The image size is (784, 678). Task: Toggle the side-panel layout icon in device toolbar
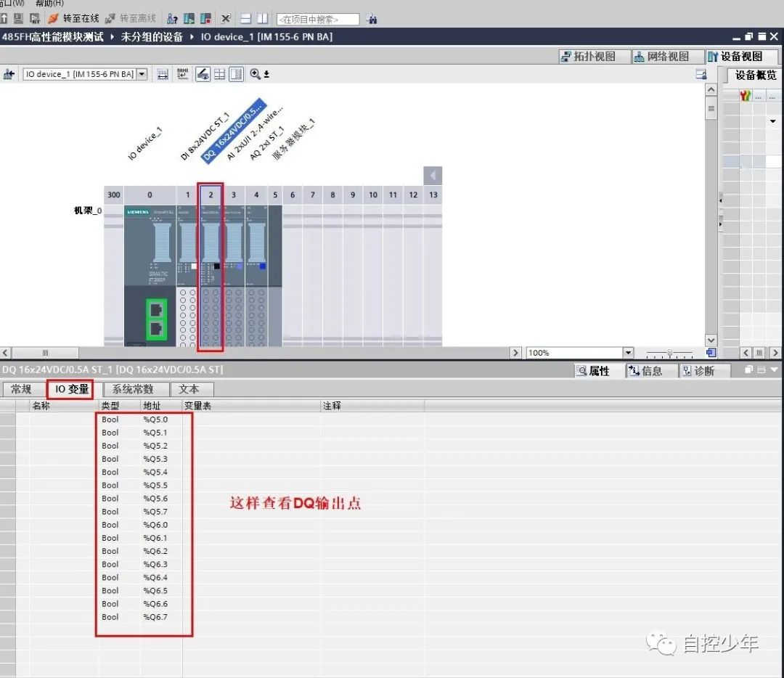coord(236,75)
